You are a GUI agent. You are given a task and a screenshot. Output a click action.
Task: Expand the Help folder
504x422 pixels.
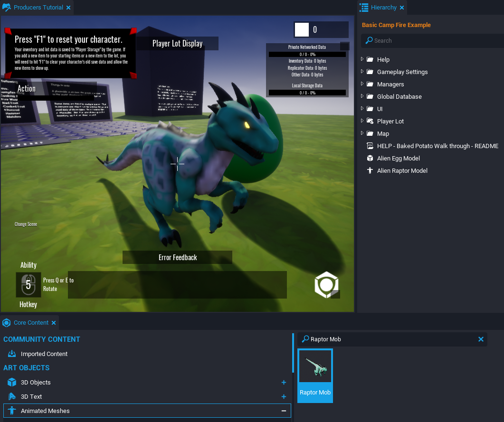click(x=361, y=59)
